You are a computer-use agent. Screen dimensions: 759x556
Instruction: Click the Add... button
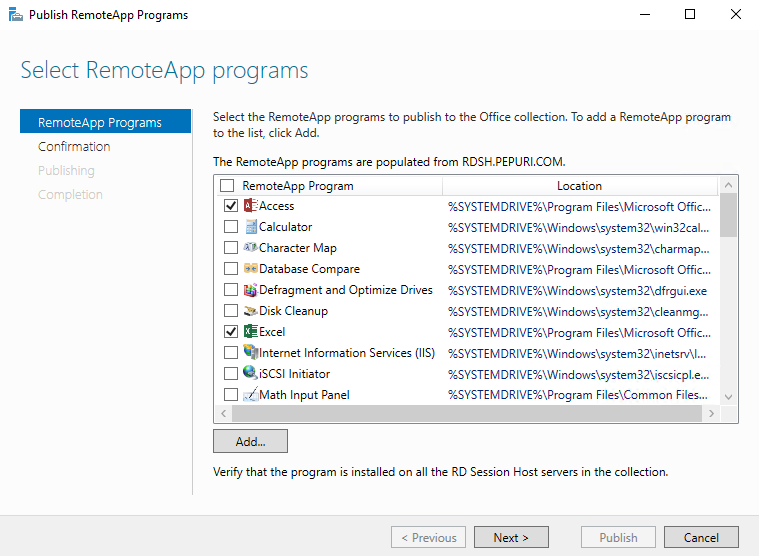[250, 441]
